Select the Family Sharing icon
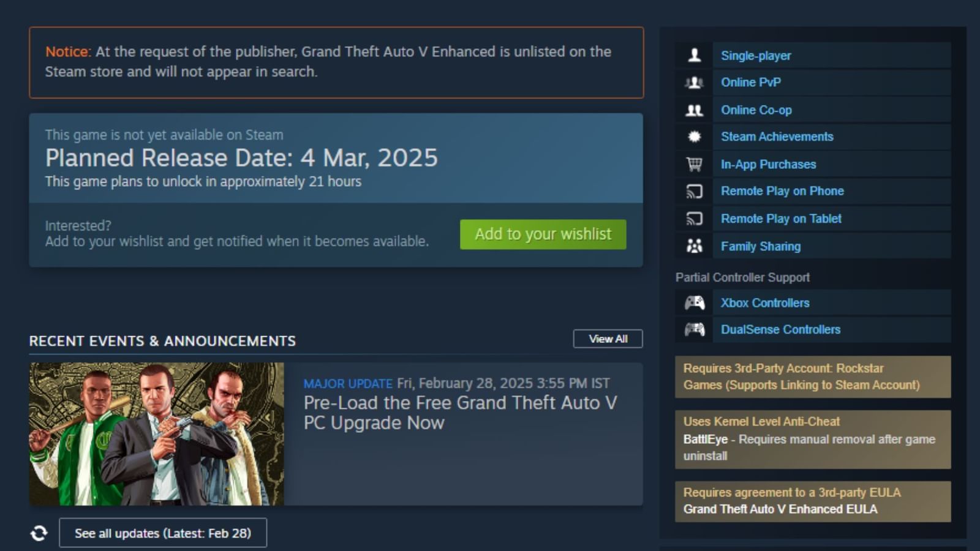Viewport: 980px width, 551px height. click(695, 246)
